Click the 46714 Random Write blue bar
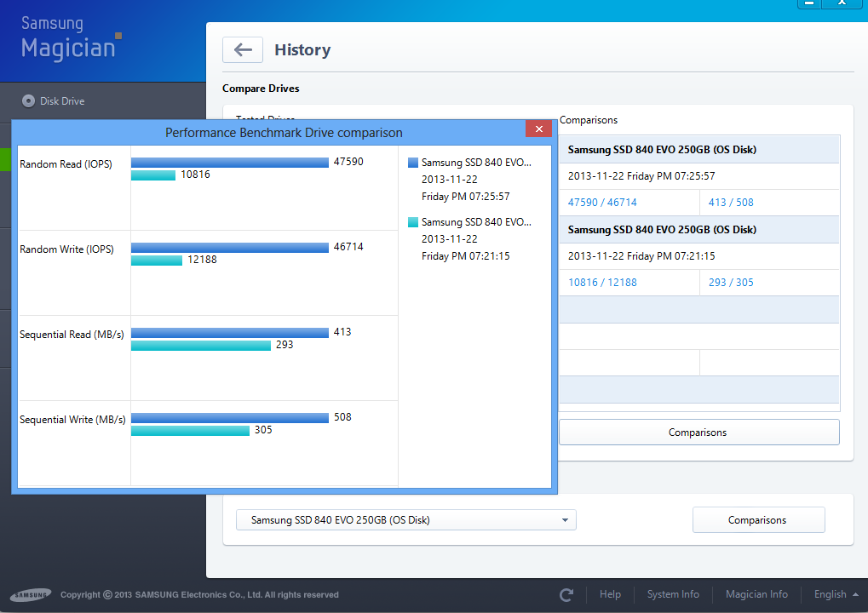The width and height of the screenshot is (868, 613). coord(230,247)
